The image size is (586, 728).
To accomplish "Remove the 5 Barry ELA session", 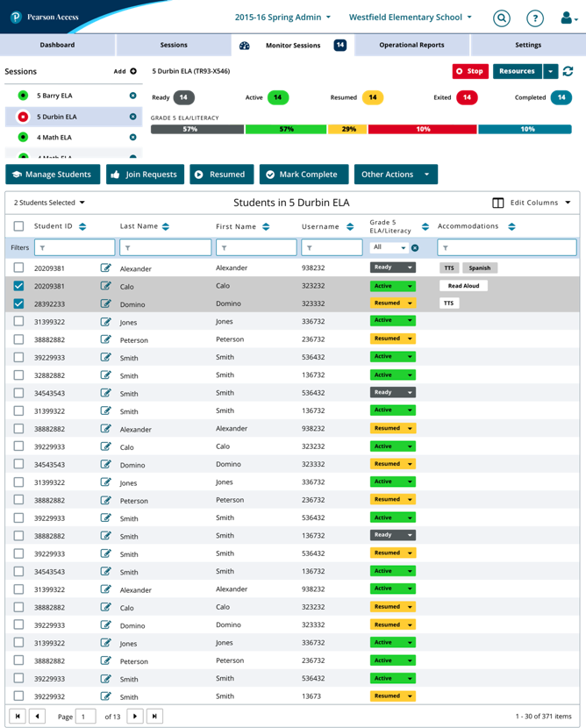I will pyautogui.click(x=132, y=96).
